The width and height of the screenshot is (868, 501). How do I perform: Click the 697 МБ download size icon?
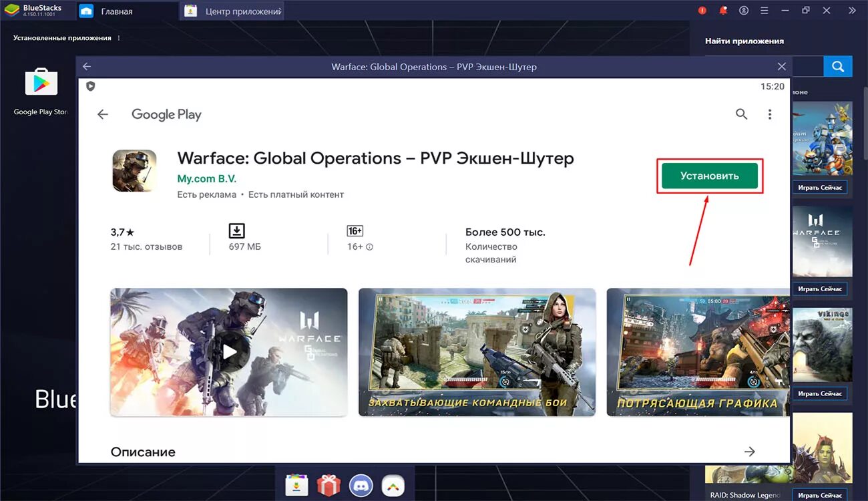pos(236,231)
